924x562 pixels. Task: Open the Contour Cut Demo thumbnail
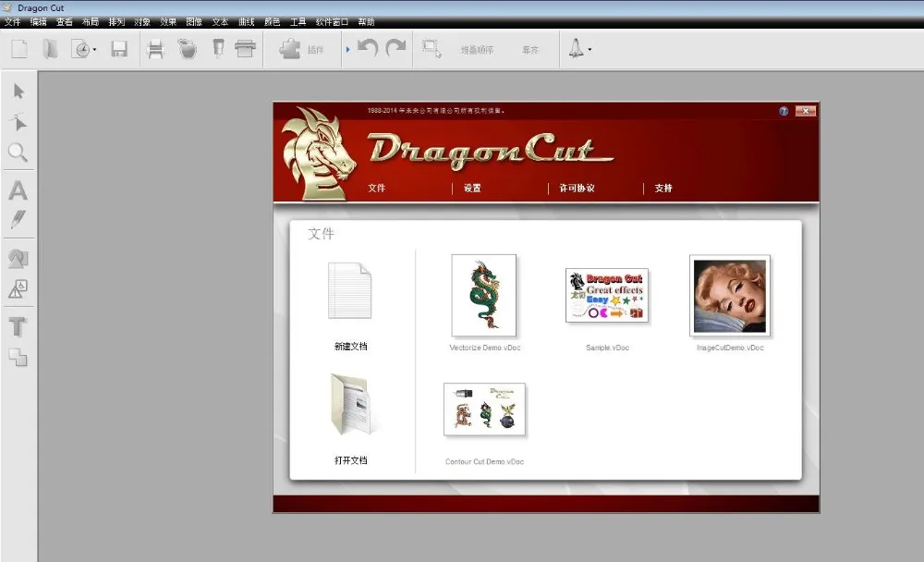[484, 409]
